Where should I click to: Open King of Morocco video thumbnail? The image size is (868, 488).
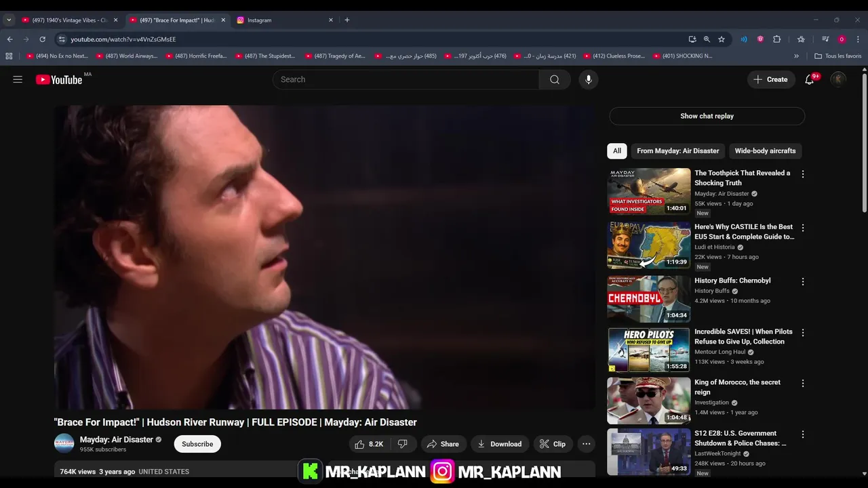click(x=648, y=401)
